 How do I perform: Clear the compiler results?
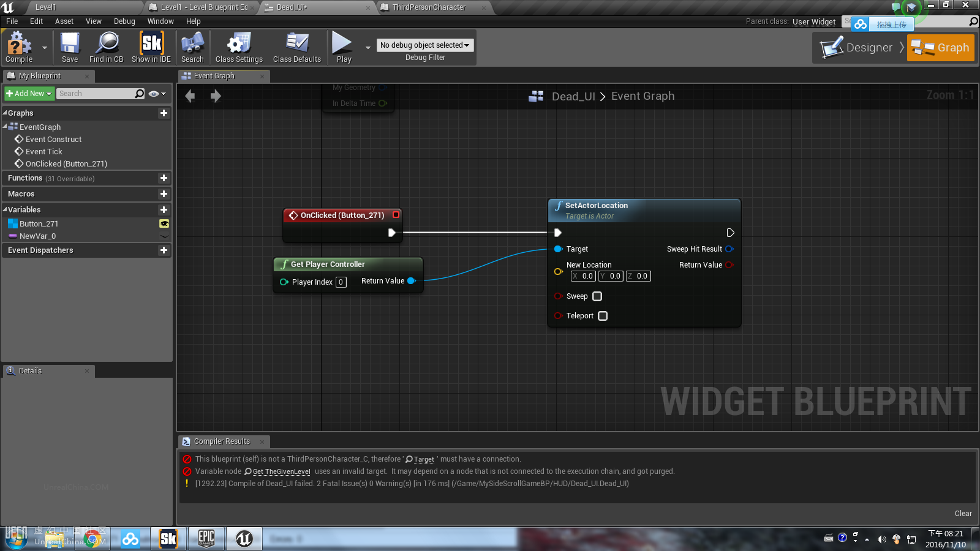pyautogui.click(x=963, y=514)
